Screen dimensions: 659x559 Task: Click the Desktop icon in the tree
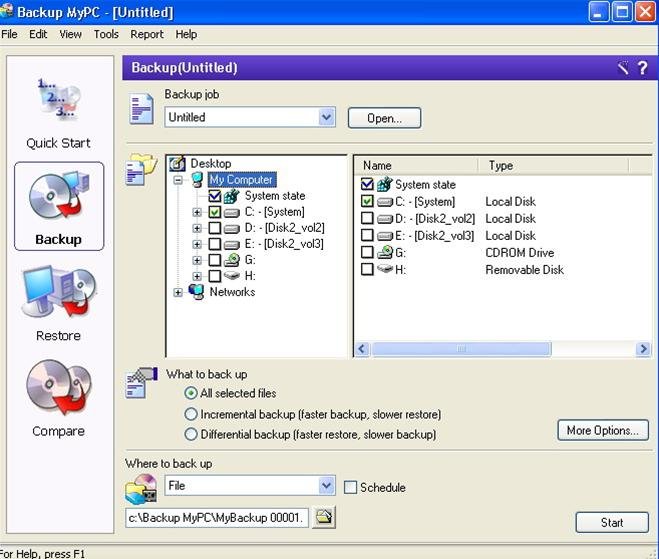[177, 163]
